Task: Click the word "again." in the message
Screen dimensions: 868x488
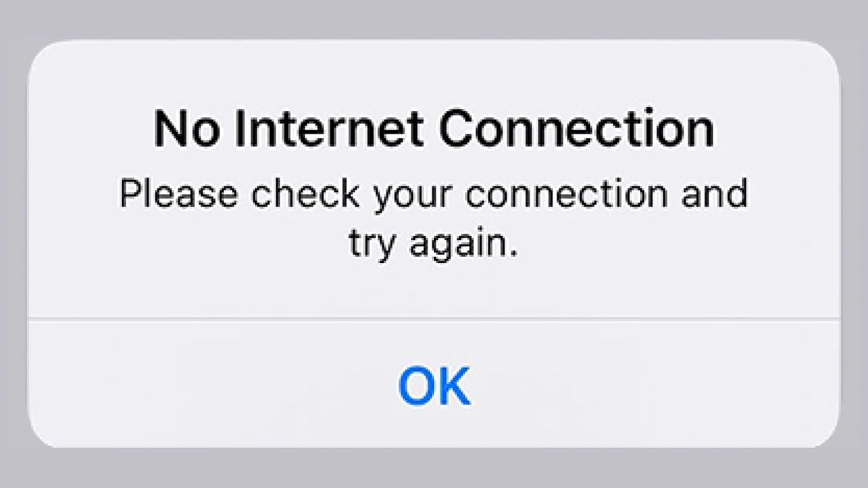Action: (463, 246)
